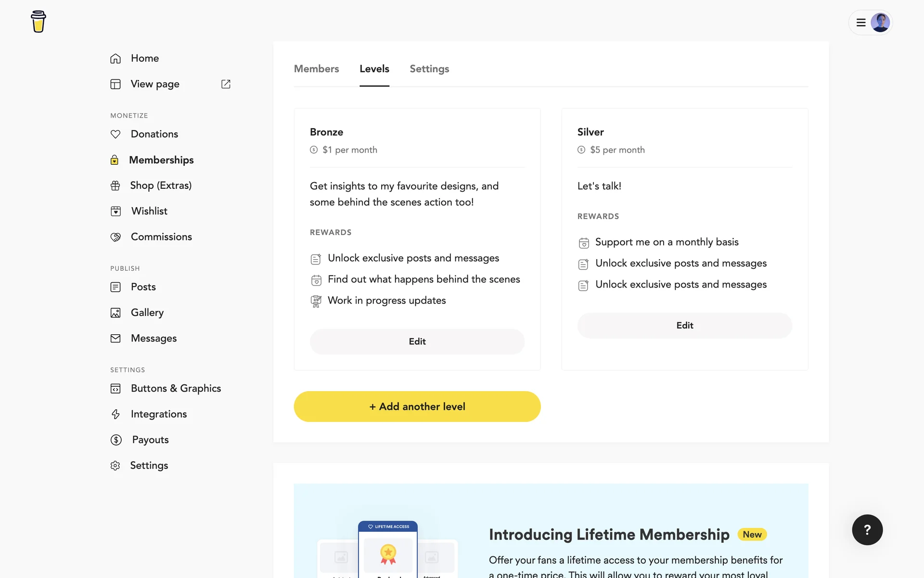Click the Buy Me a Coffee cup logo
This screenshot has height=578, width=924.
(x=38, y=22)
